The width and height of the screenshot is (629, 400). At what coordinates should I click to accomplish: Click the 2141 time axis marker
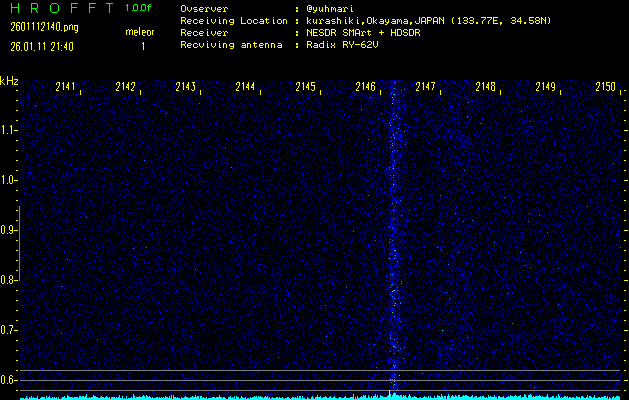[x=67, y=88]
